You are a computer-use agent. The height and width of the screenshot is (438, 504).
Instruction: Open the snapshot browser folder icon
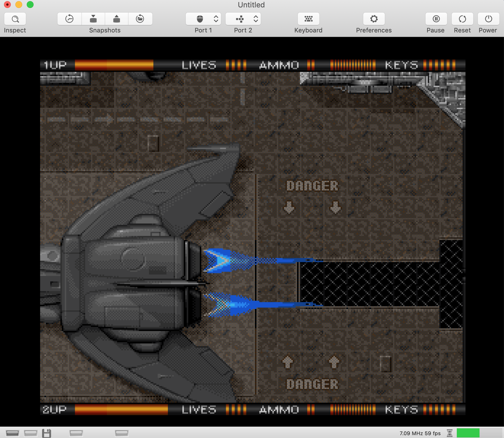140,19
